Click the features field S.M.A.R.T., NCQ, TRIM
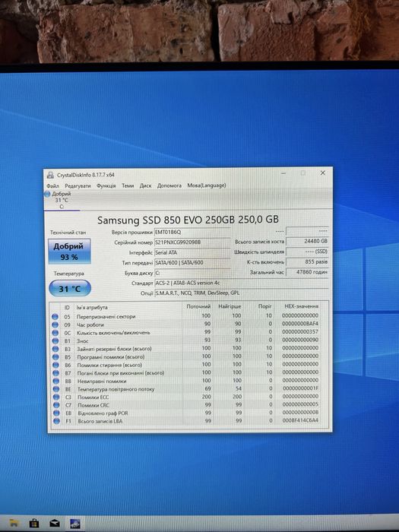 pyautogui.click(x=242, y=293)
